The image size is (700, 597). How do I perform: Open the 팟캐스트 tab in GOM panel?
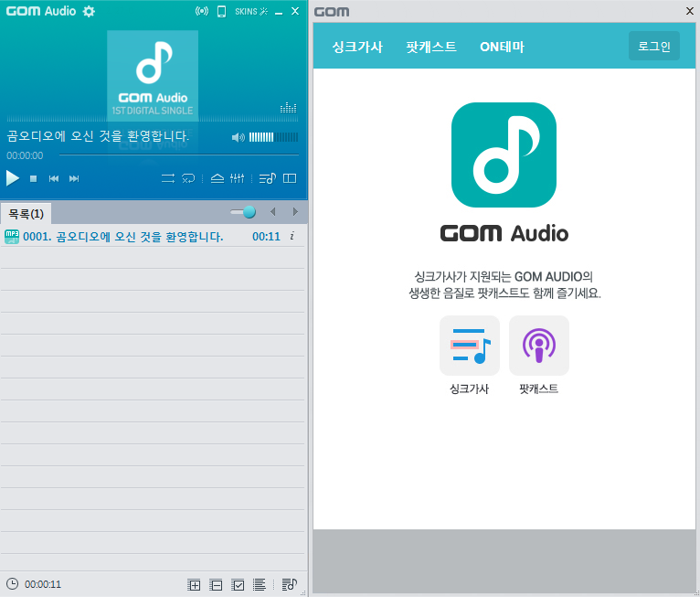coord(430,47)
